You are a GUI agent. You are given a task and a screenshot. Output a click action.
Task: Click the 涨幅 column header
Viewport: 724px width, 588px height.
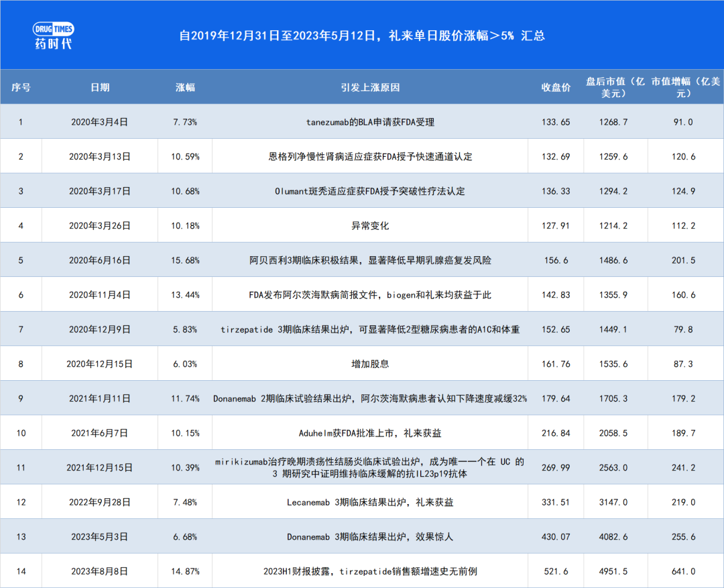[x=185, y=87]
